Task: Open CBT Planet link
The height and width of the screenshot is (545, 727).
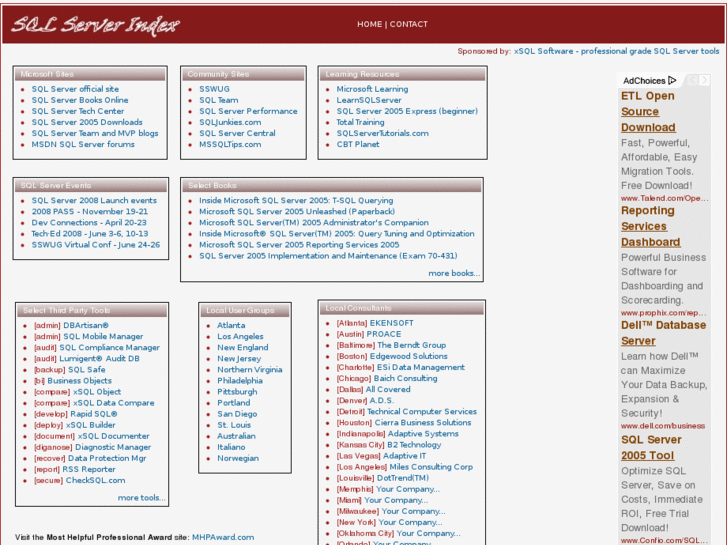Action: click(358, 144)
